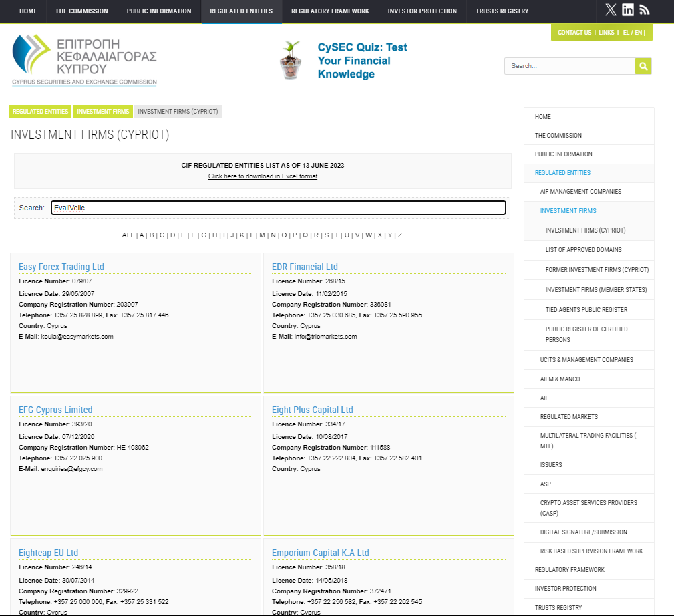Screen dimensions: 674x616
Task: Open TRUSTS REGISTRY in right sidebar
Action: pyautogui.click(x=589, y=608)
